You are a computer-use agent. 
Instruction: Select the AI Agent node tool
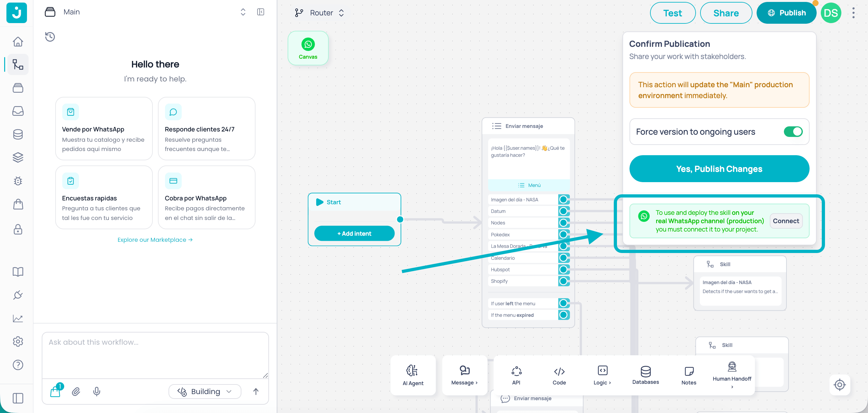pos(413,375)
